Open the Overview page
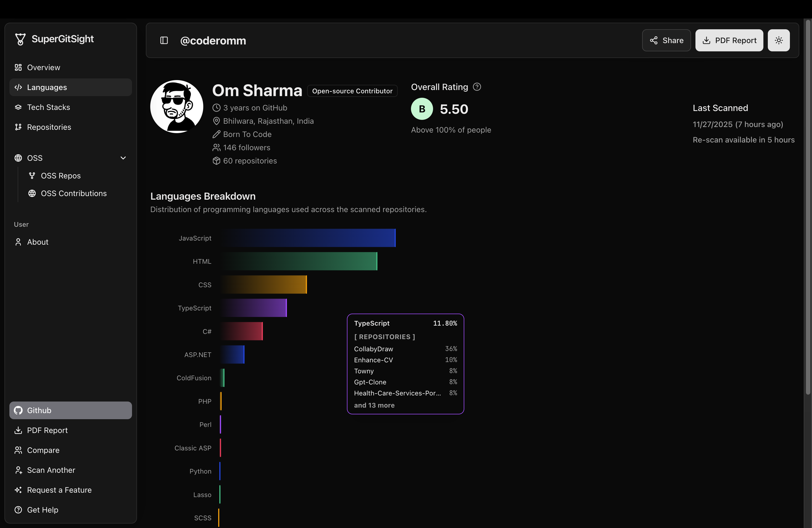 (x=43, y=68)
